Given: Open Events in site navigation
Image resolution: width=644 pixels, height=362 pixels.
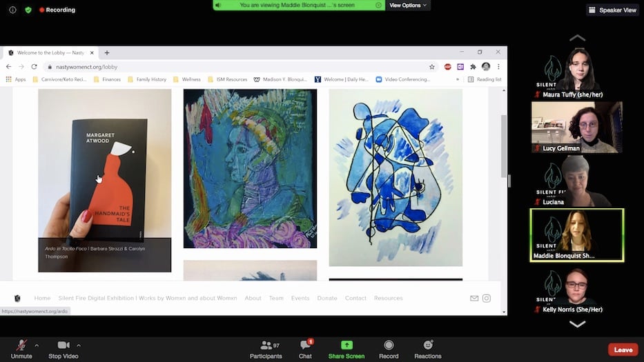Looking at the screenshot, I should (300, 299).
